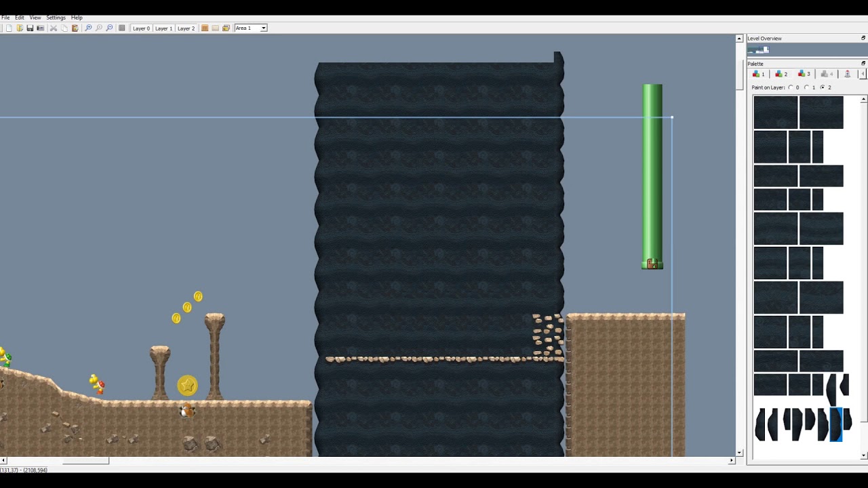Click the horizontal scrollbar thumb
Screen dimensions: 868x488
coord(85,460)
